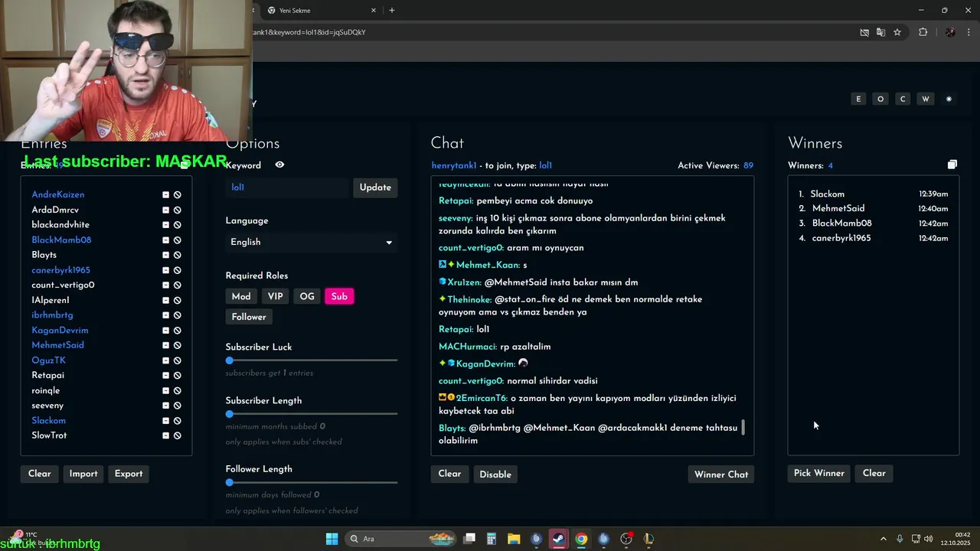
Task: Ban AndreKaizen using the block icon
Action: [x=177, y=195]
